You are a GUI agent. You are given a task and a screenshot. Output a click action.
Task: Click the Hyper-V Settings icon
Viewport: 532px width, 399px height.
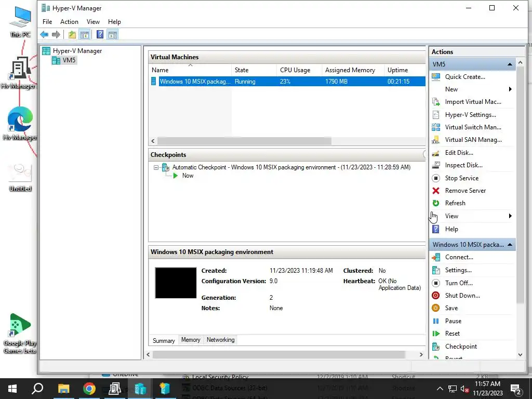[x=436, y=115]
